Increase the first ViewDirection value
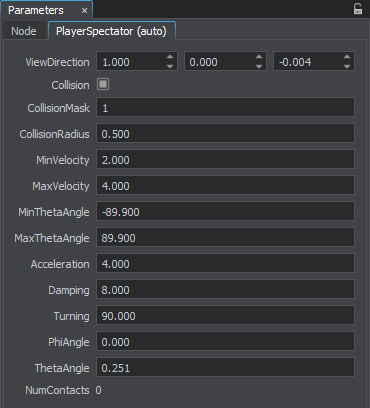Screen dimensions: 370x408 (x=170, y=57)
